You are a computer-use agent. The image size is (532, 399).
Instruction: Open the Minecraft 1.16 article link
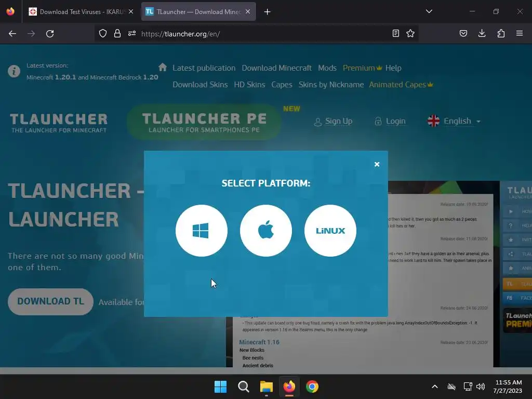(259, 342)
